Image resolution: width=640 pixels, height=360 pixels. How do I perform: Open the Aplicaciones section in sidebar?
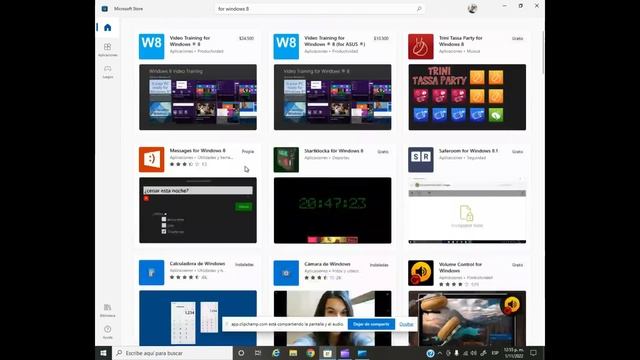pos(107,50)
